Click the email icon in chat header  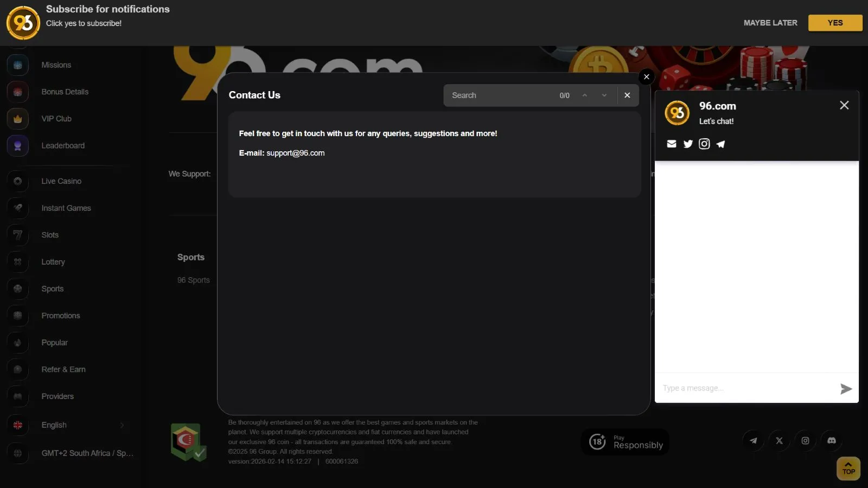point(672,144)
